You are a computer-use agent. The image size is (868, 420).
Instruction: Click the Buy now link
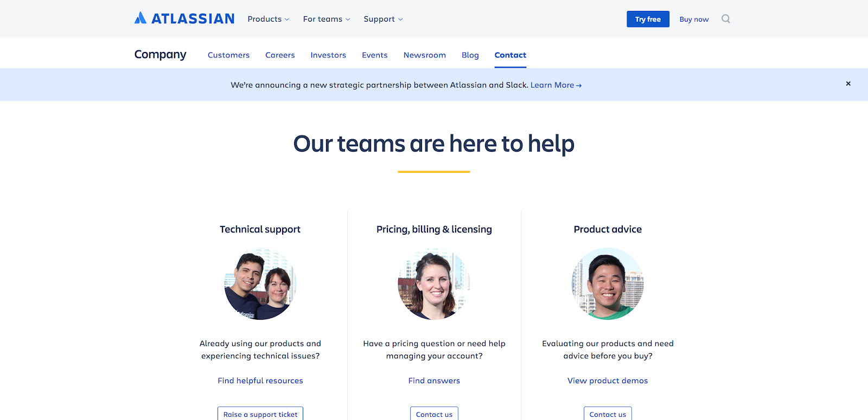[x=694, y=19]
